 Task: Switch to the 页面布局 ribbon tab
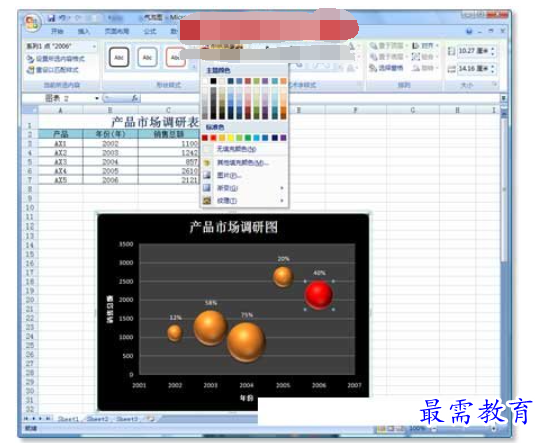[x=117, y=31]
